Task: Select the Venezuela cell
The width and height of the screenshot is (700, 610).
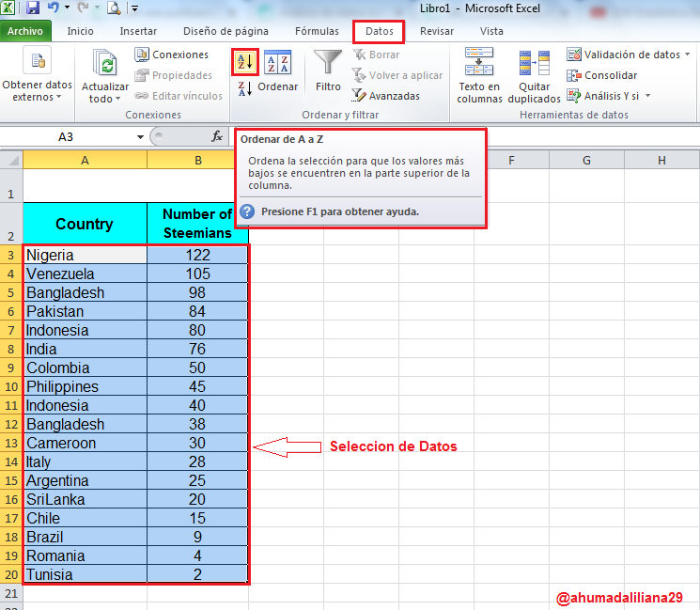Action: (x=85, y=274)
